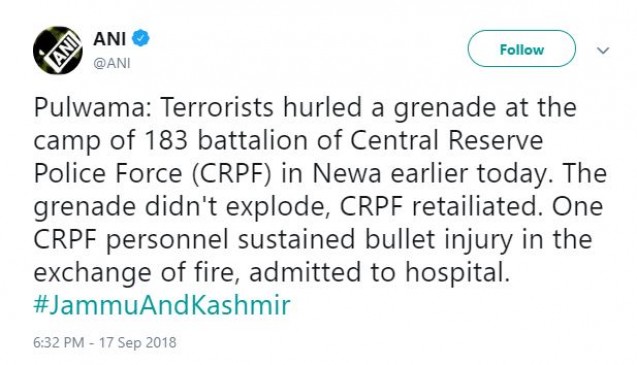Click the words Police Force
The width and height of the screenshot is (637, 365).
pos(108,174)
